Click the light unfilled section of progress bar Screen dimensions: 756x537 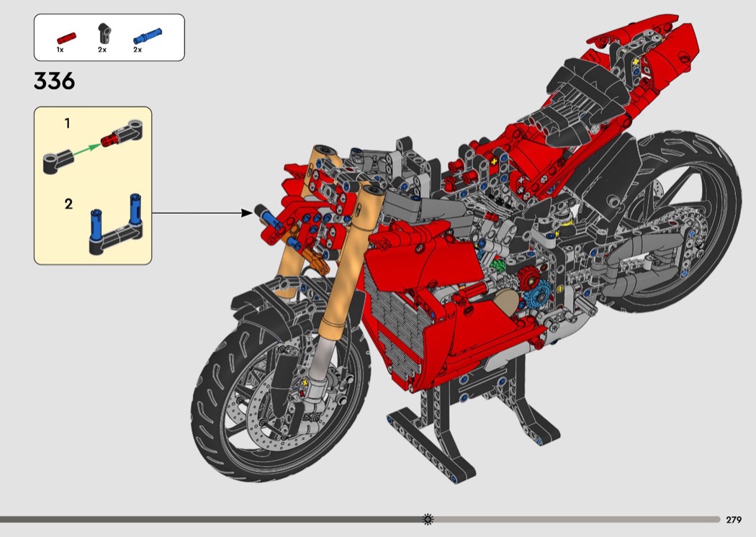pyautogui.click(x=576, y=519)
